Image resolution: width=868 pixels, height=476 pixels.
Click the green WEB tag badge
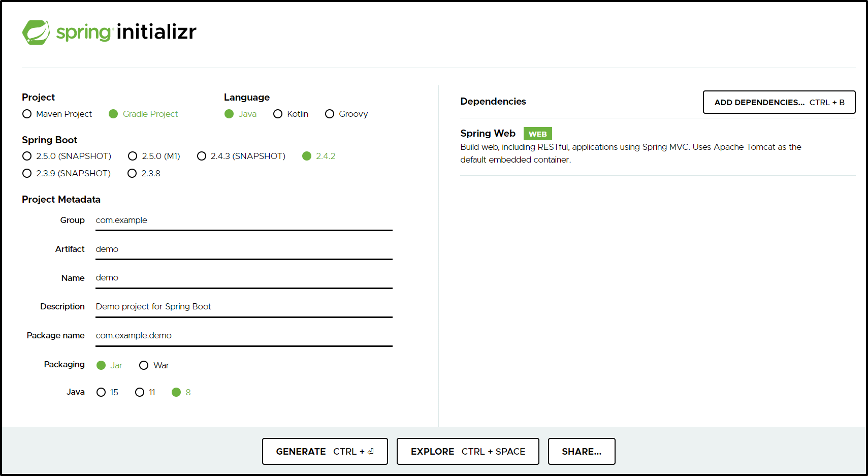click(x=537, y=134)
